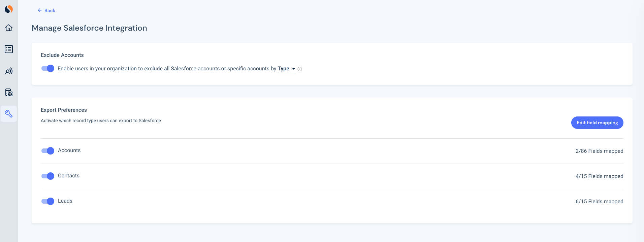Select the wrench settings icon in the sidebar

pyautogui.click(x=9, y=114)
